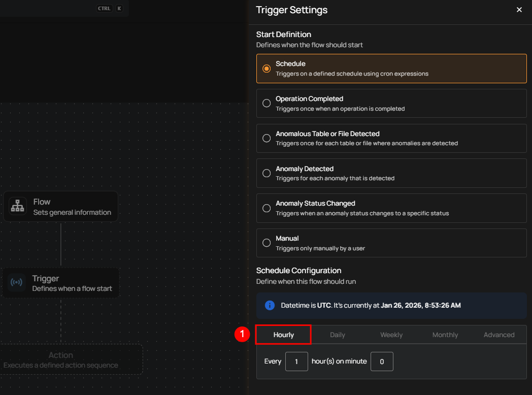
Task: Select the Schedule radio option
Action: tap(267, 69)
